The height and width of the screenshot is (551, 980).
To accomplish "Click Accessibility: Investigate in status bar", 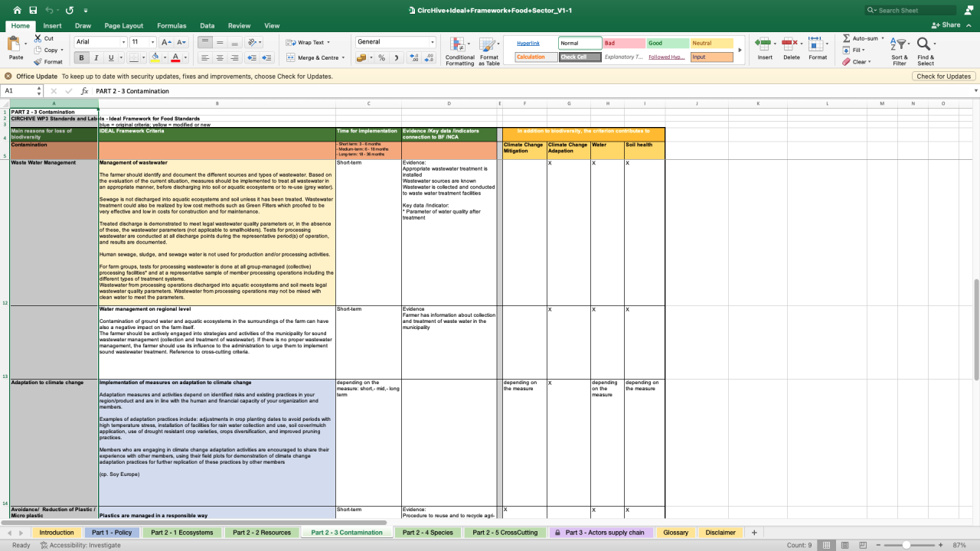I will click(x=80, y=545).
